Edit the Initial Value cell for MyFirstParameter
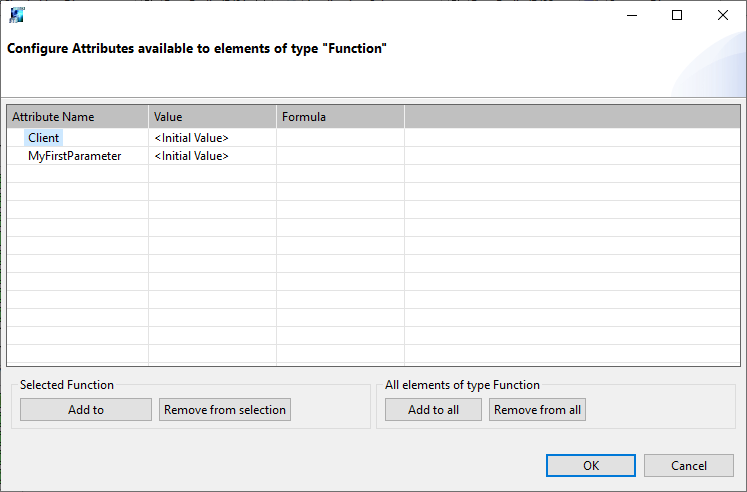Screen dimensions: 747x492 192,156
